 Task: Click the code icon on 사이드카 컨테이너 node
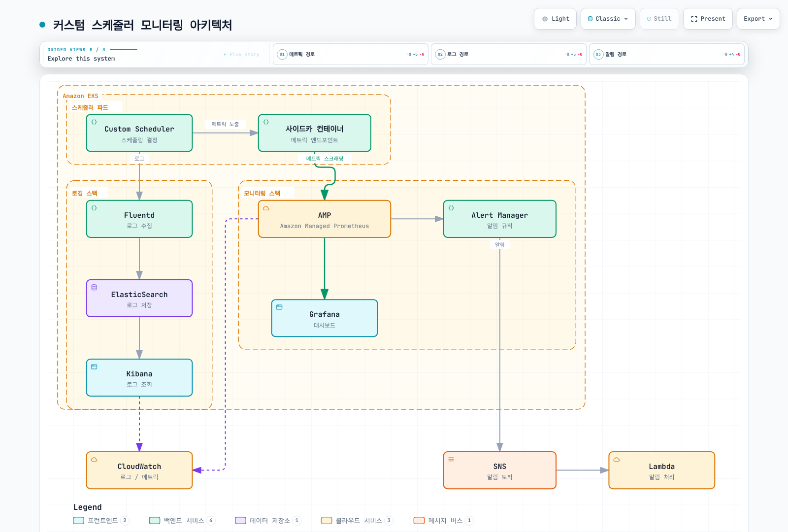pos(266,122)
